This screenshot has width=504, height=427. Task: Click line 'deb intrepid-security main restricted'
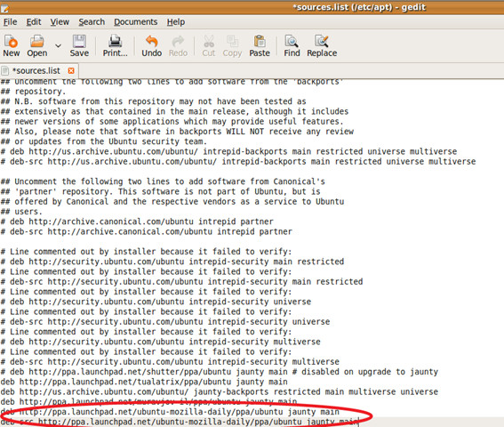(x=172, y=262)
